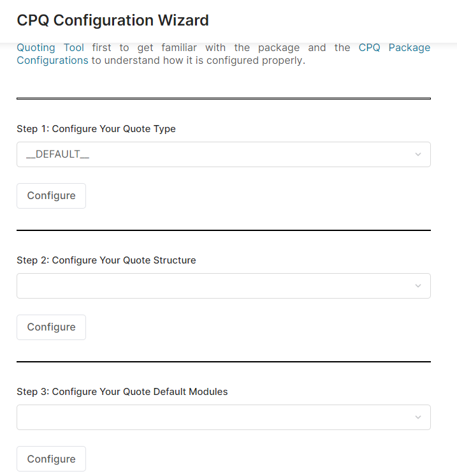This screenshot has width=457, height=476.
Task: Click the Step 2 Configure Your Quote Structure label
Action: (106, 260)
